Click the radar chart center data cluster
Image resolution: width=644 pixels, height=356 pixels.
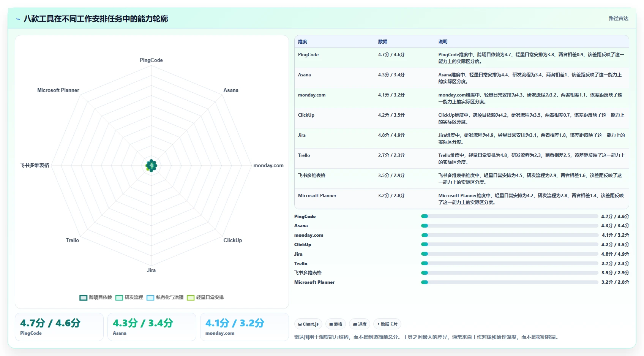[x=151, y=166]
